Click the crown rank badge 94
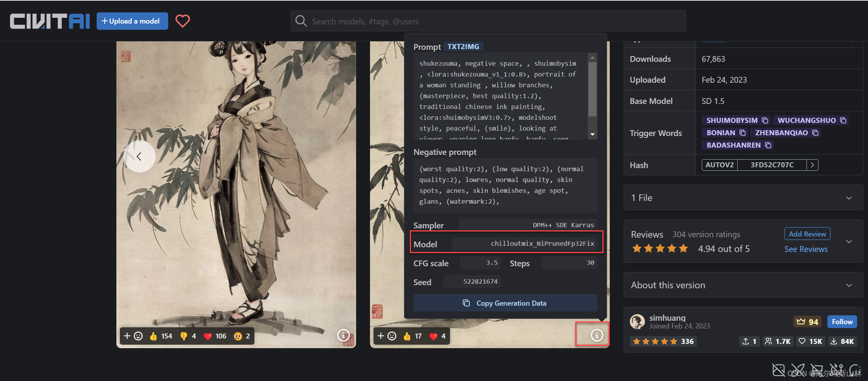The height and width of the screenshot is (381, 868). [808, 321]
